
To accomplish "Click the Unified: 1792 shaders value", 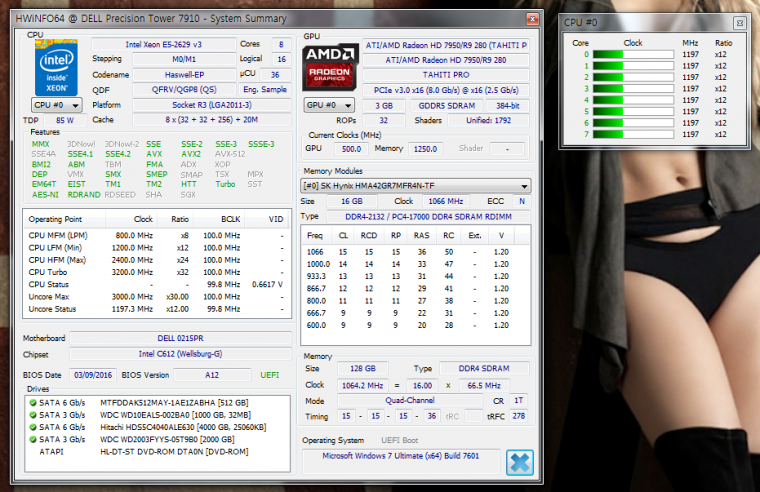I will (x=489, y=120).
